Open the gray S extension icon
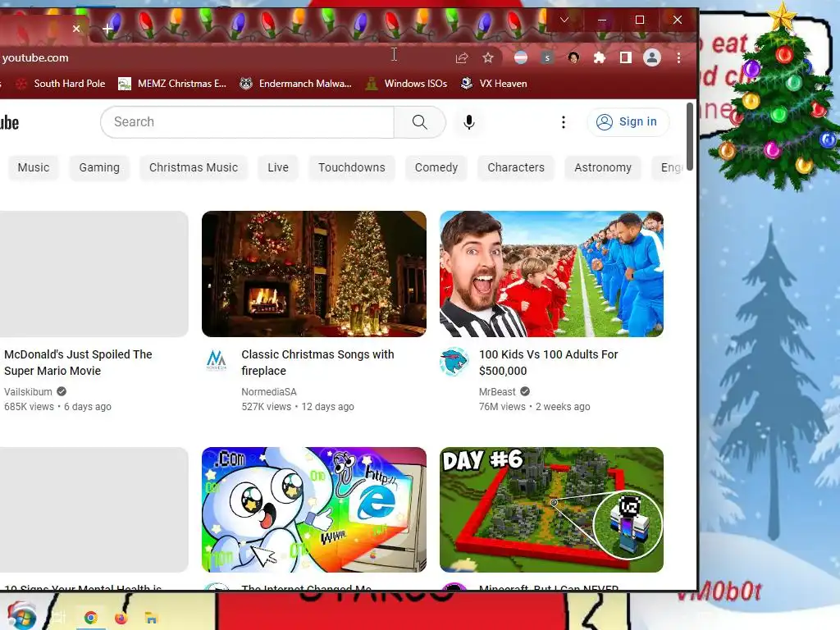 pos(547,58)
